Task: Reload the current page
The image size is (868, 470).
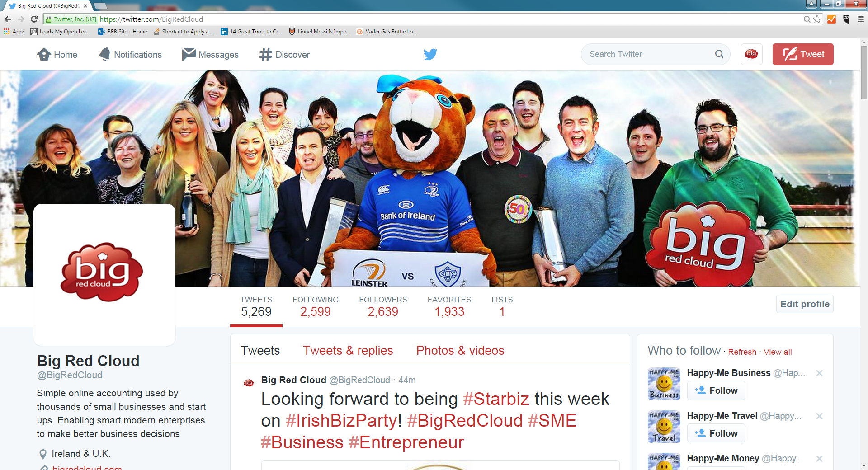Action: coord(34,19)
